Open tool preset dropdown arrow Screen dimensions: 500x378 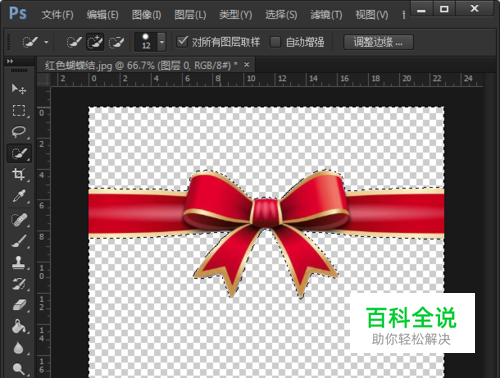pos(46,42)
